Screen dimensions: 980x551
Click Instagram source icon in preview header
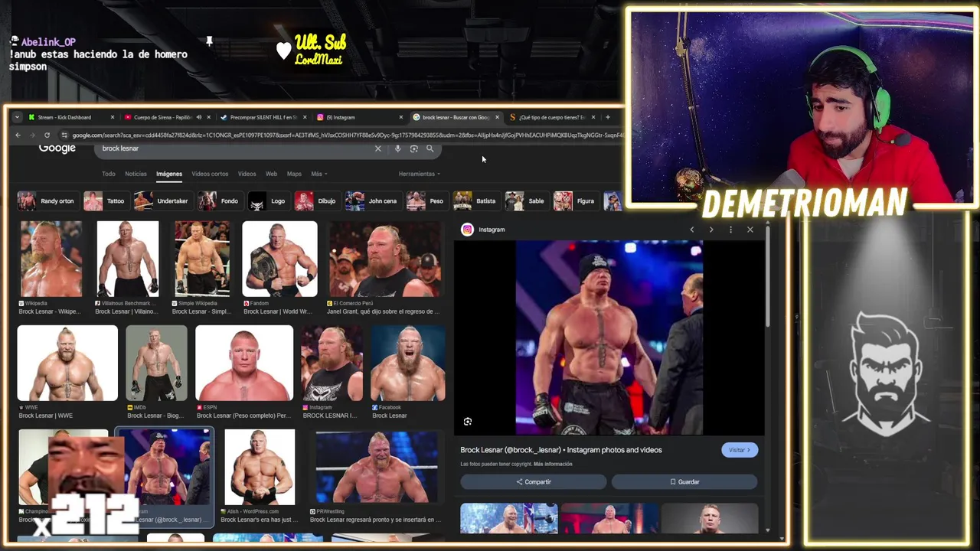(467, 230)
